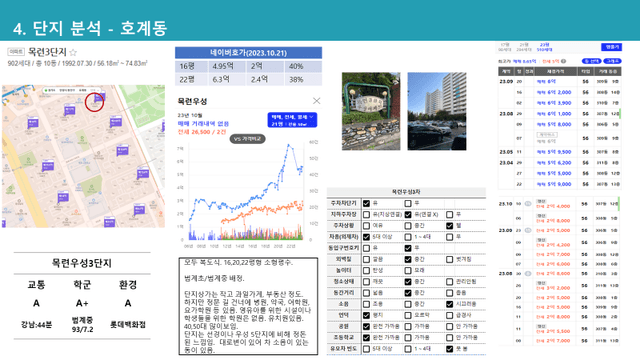Viewport: 640px width, 360px height.
Task: Click the circular icon beside the 23.10 lease row
Action: [528, 203]
